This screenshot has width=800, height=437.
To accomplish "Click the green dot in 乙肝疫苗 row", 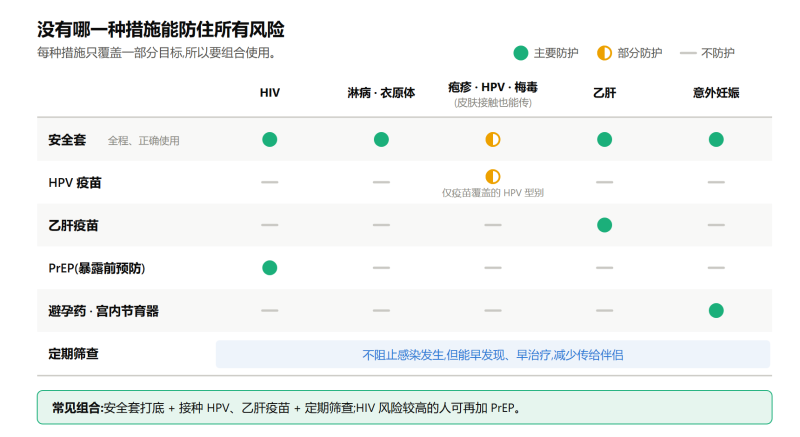I will (605, 225).
